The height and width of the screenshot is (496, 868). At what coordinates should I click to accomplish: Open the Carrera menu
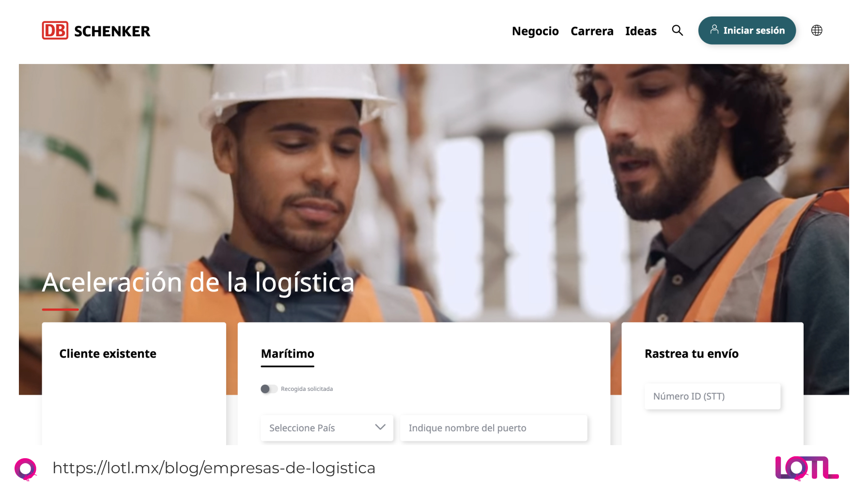(x=592, y=31)
